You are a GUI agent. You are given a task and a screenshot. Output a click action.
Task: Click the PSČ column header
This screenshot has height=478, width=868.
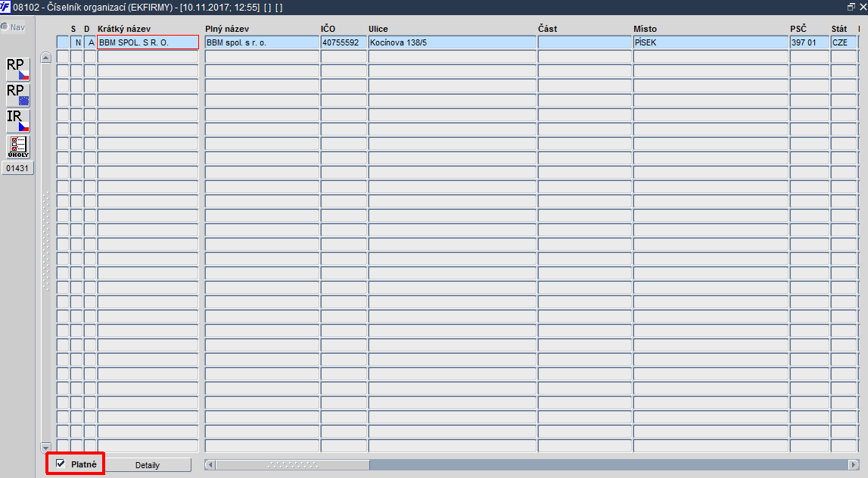click(x=798, y=29)
